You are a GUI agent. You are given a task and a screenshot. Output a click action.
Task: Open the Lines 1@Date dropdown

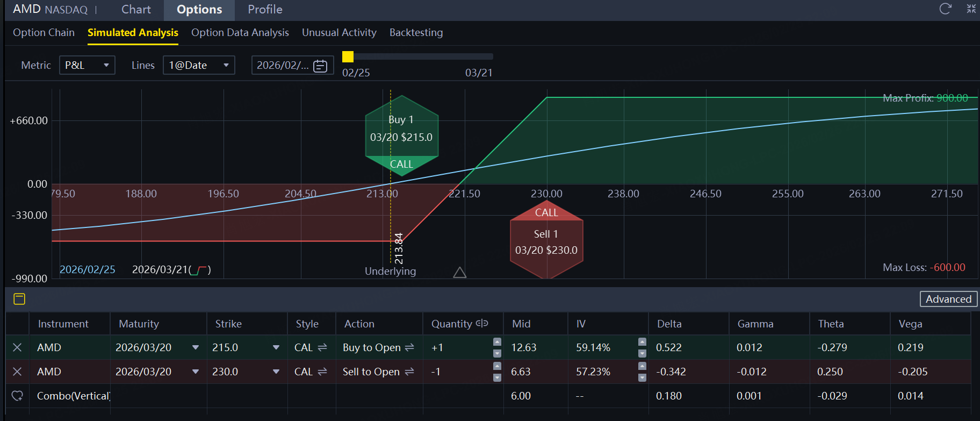pyautogui.click(x=199, y=65)
